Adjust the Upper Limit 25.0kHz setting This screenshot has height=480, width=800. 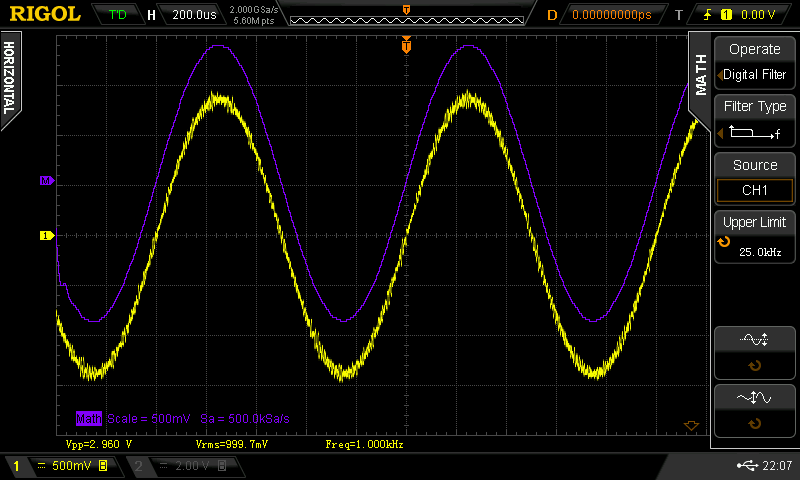[755, 237]
